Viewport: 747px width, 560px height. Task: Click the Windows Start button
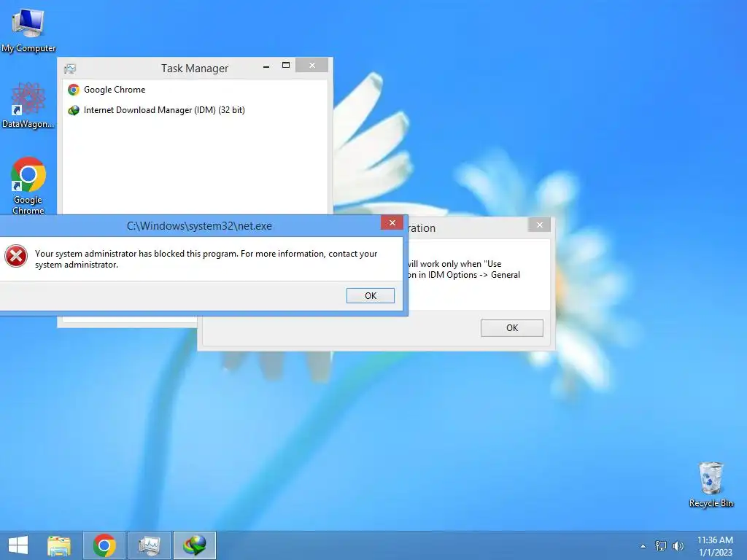click(18, 545)
